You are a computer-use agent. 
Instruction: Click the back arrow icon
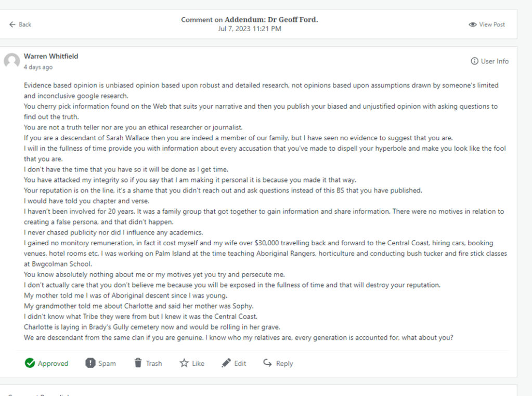click(12, 24)
